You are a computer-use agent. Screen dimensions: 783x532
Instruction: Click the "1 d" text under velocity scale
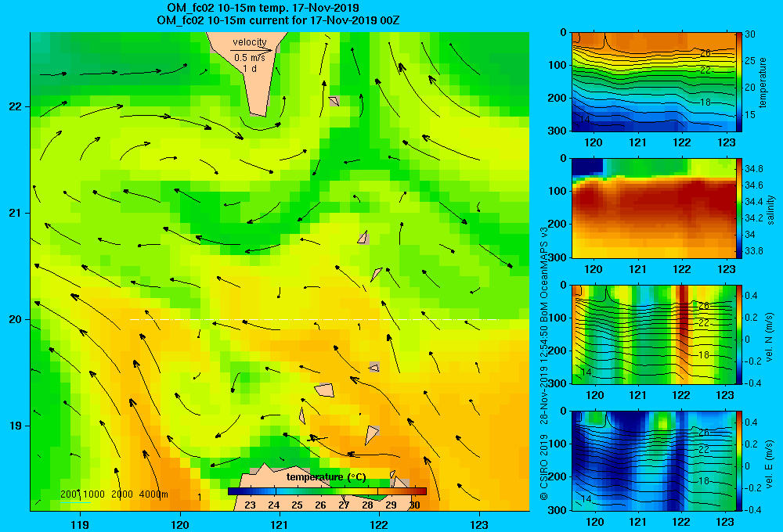pyautogui.click(x=250, y=69)
